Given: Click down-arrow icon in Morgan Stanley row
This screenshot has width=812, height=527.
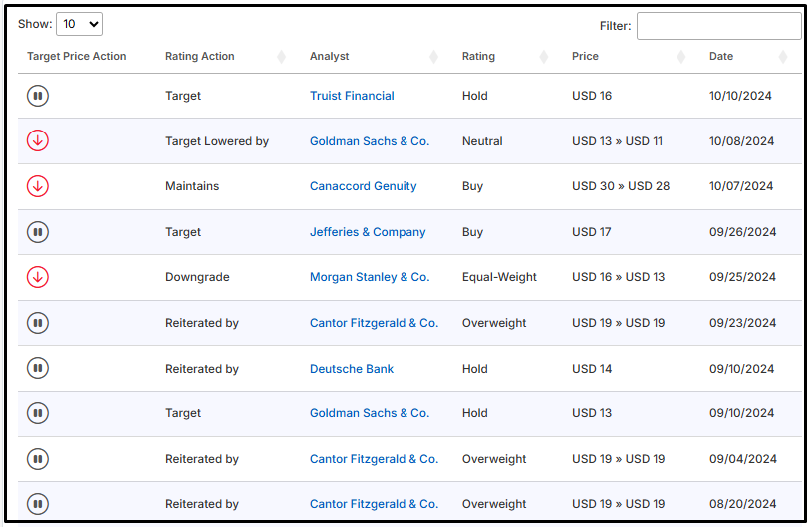Looking at the screenshot, I should [x=38, y=277].
